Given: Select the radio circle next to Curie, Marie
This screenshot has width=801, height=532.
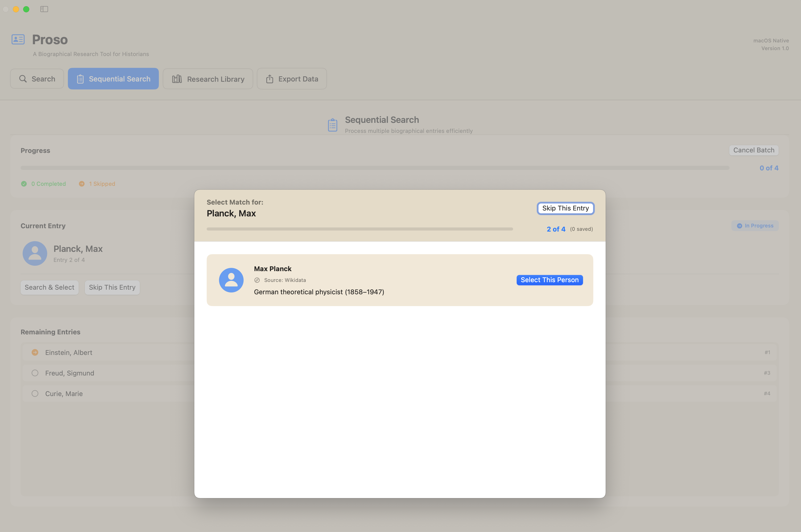Looking at the screenshot, I should point(35,393).
